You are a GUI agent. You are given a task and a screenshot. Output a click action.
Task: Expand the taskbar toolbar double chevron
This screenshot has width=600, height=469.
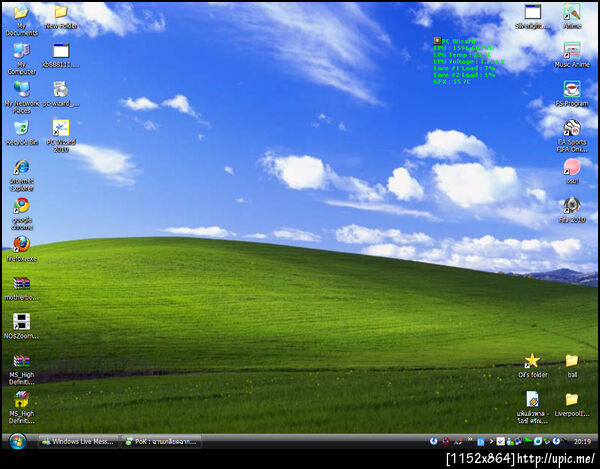coord(470,440)
